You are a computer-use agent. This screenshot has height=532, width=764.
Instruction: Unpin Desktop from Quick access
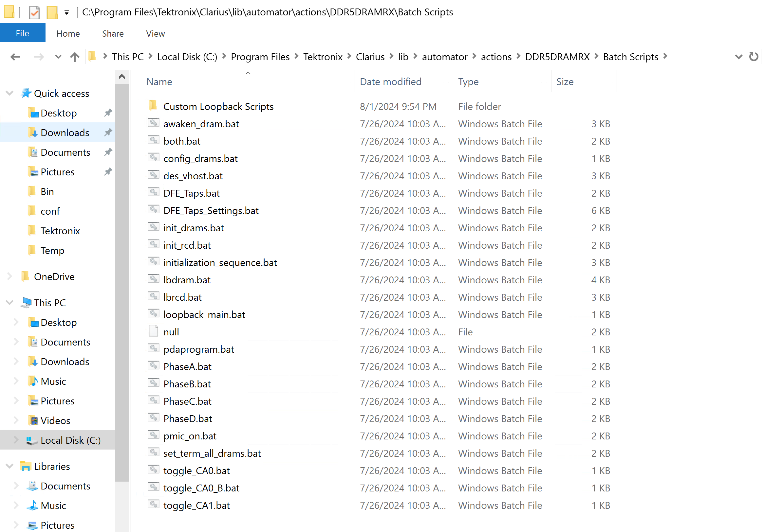108,113
